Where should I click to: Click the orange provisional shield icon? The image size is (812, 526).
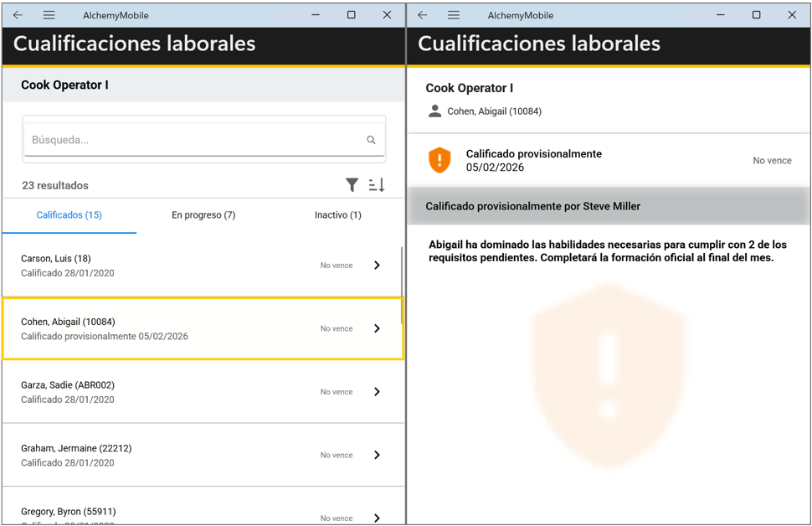click(x=439, y=160)
